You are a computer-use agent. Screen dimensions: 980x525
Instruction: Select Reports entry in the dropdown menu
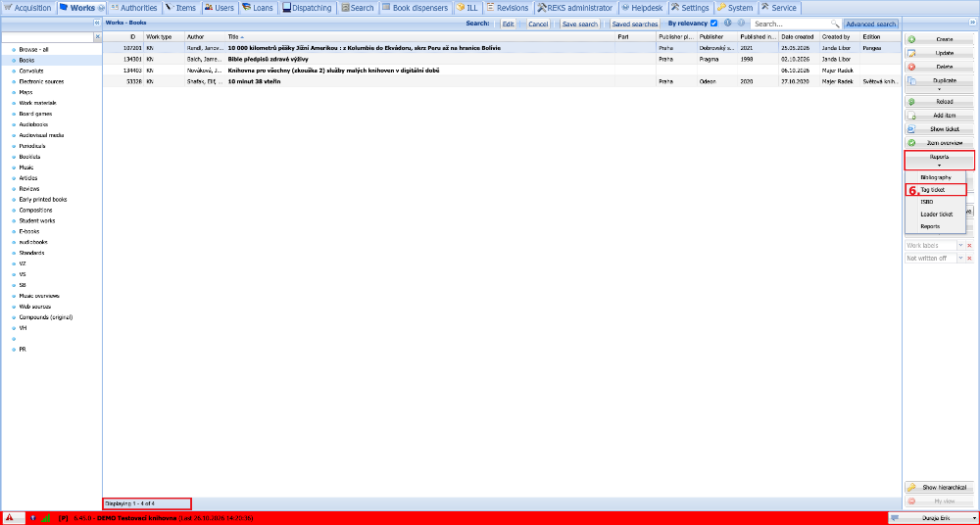pos(935,226)
